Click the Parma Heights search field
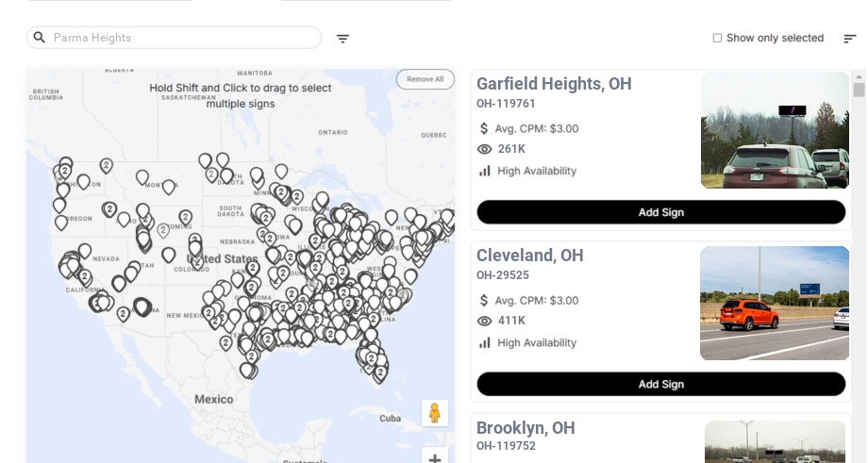 coord(179,38)
